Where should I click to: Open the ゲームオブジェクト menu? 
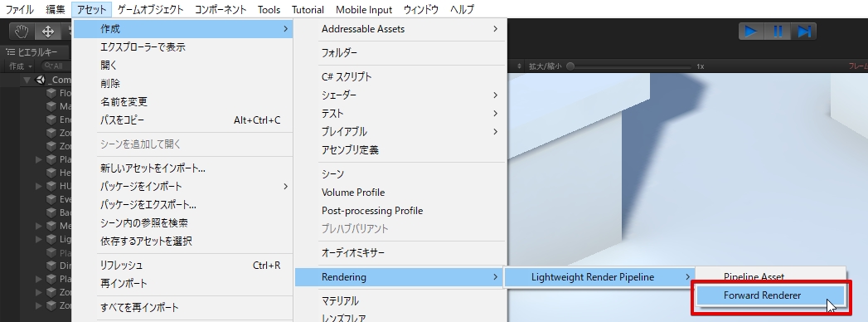(151, 9)
